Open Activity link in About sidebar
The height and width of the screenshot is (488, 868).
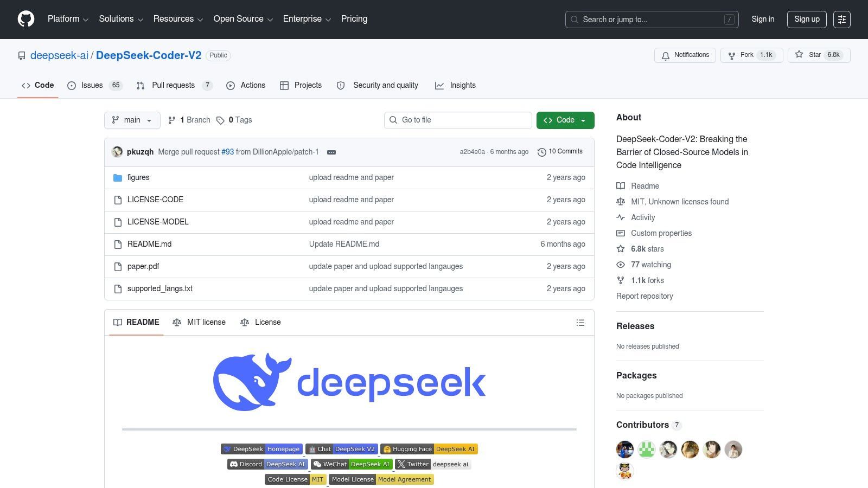pos(636,217)
